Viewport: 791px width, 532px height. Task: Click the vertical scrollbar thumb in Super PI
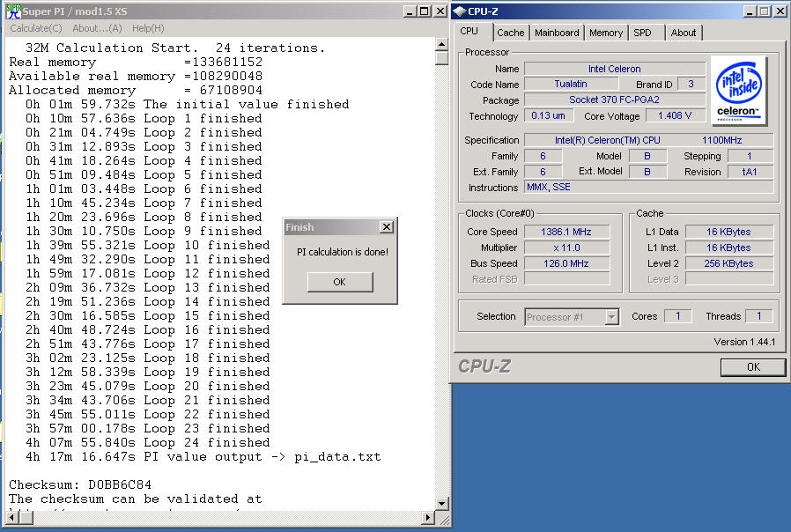[442, 58]
